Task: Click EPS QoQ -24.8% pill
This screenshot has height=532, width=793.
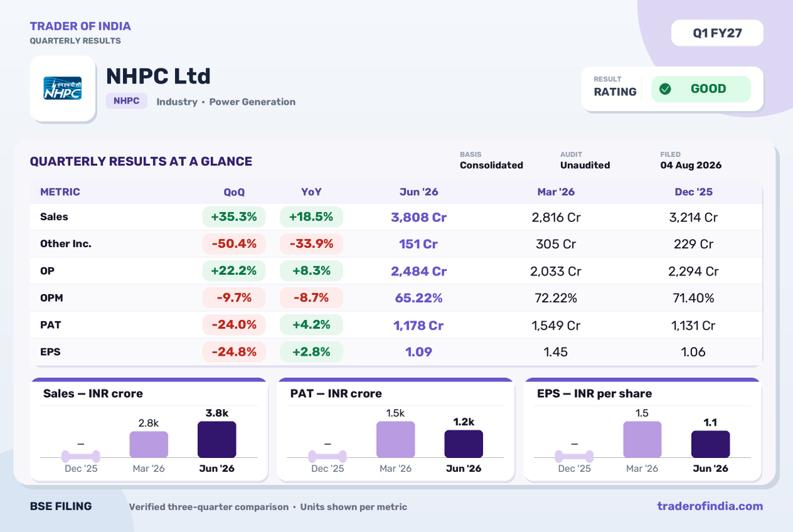Action: coord(234,352)
